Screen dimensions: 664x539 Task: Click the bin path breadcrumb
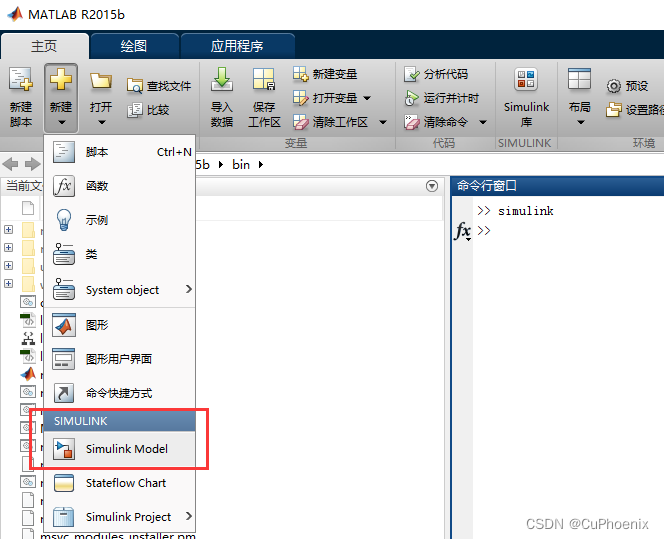point(241,164)
